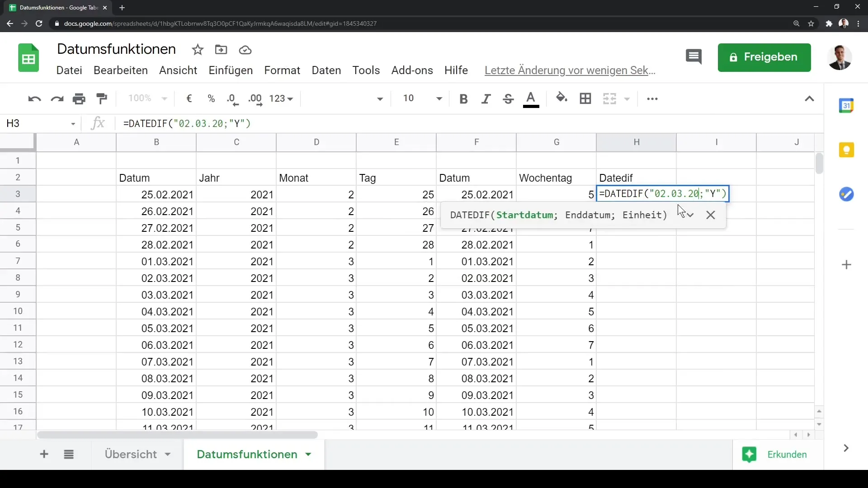Open comment history icon
Viewport: 868px width, 488px height.
pos(693,57)
